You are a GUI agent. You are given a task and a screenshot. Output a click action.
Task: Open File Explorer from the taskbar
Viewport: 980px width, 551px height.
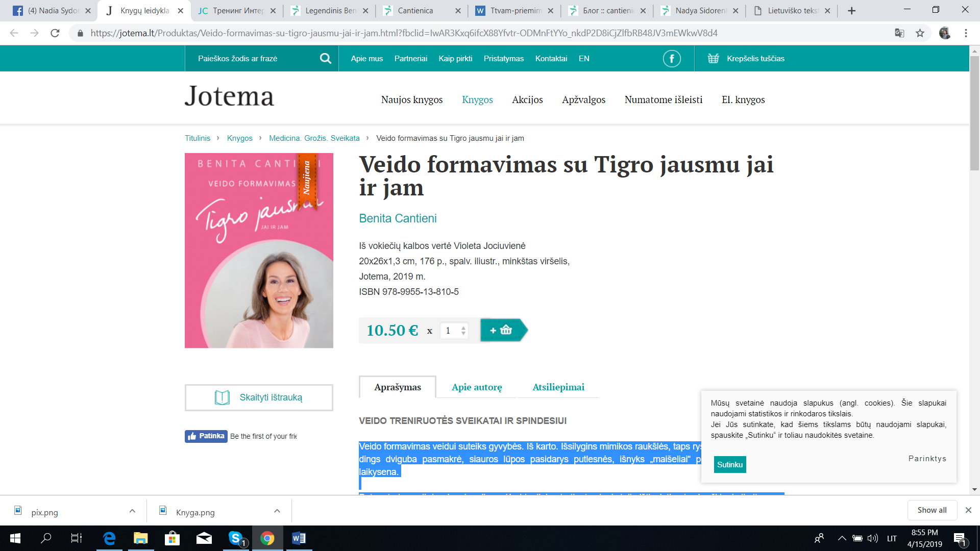click(x=140, y=538)
